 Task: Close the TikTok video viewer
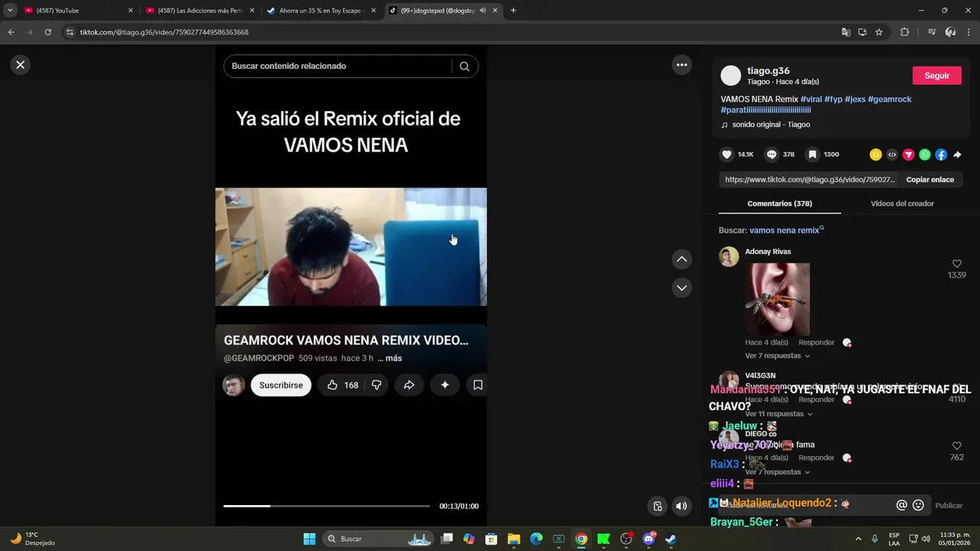click(x=21, y=65)
